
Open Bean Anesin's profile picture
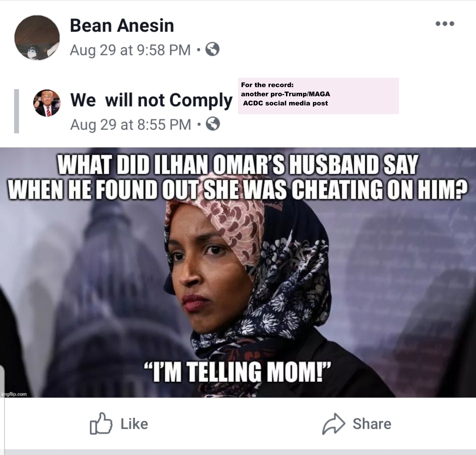click(x=37, y=38)
